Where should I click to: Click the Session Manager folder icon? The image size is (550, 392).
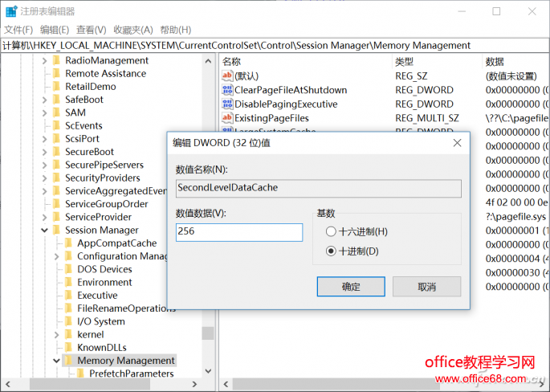(x=56, y=231)
